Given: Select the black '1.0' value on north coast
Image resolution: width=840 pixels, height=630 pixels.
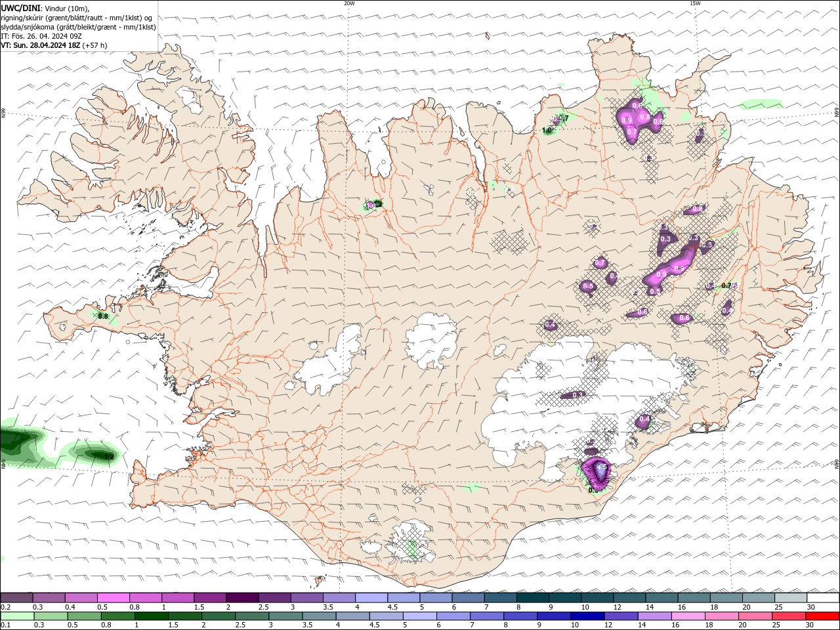Looking at the screenshot, I should 547,131.
